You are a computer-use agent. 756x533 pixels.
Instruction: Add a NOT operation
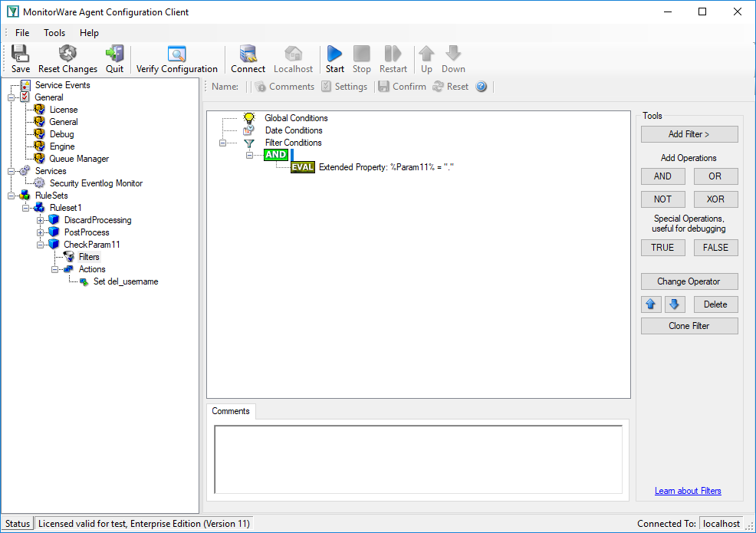pos(662,199)
